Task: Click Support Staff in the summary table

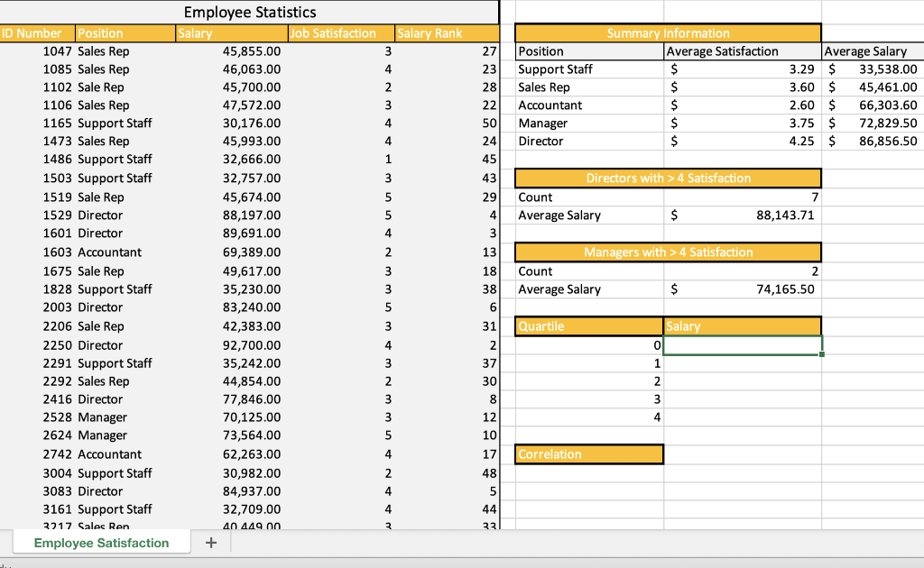Action: tap(589, 69)
